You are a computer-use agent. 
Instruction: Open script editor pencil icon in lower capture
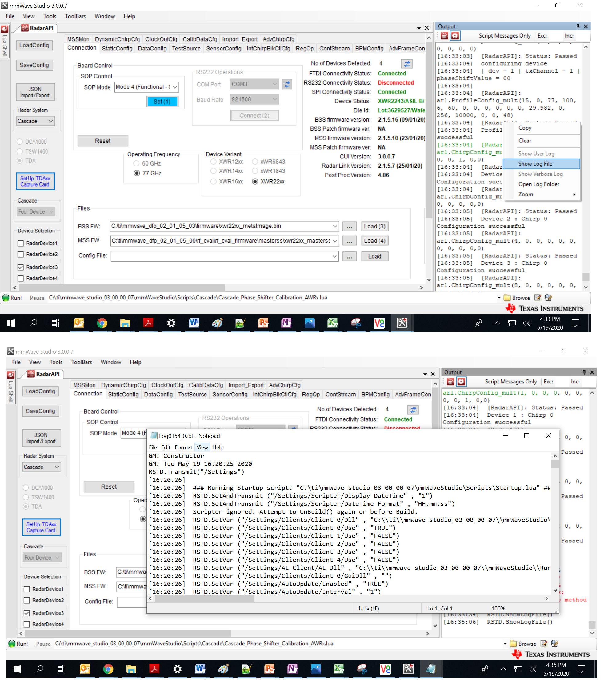tap(544, 644)
